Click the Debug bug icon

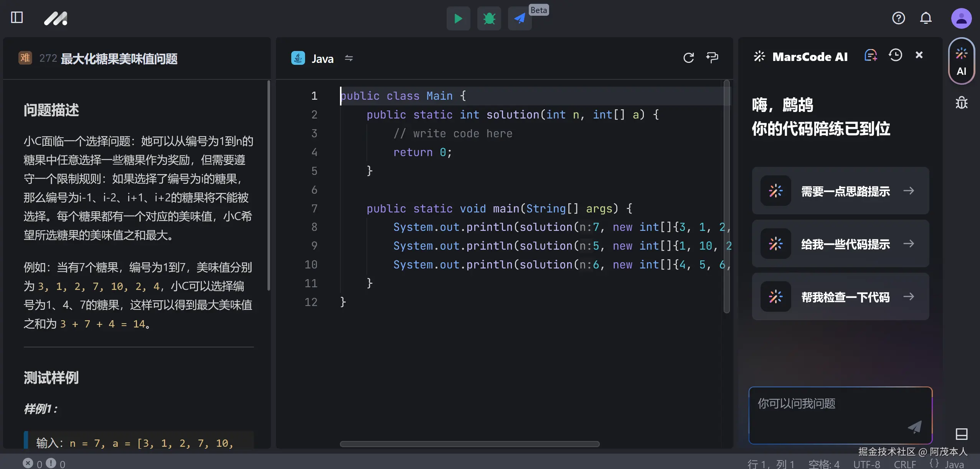[x=489, y=18]
